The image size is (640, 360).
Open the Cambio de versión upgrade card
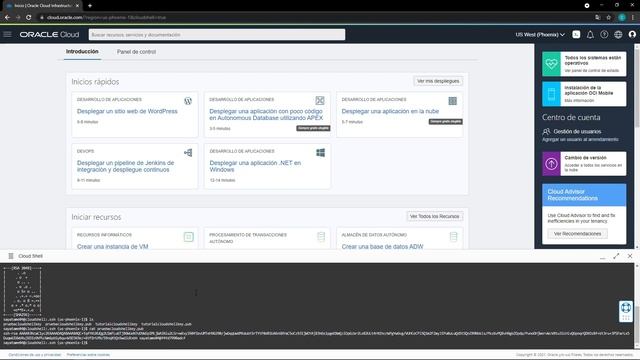pyautogui.click(x=584, y=164)
